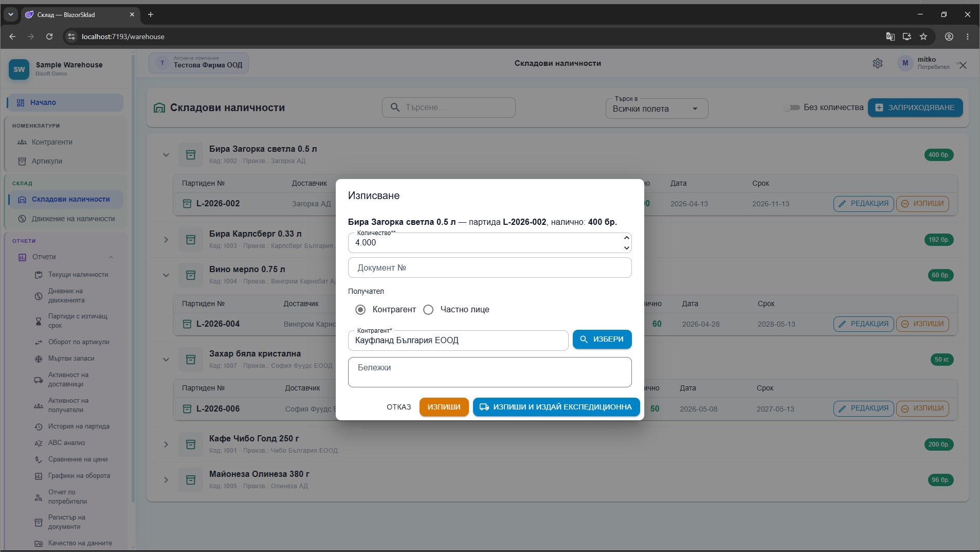
Task: Open the browser profile icon
Action: 949,37
